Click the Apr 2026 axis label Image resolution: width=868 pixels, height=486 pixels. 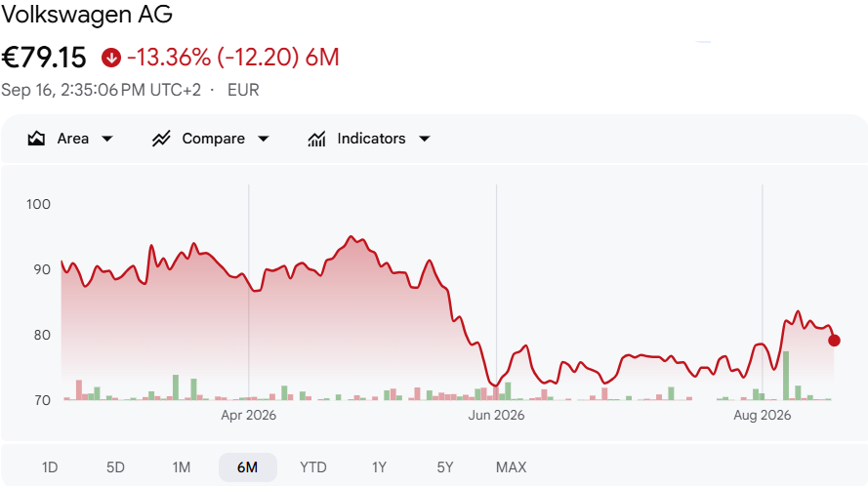[x=249, y=415]
